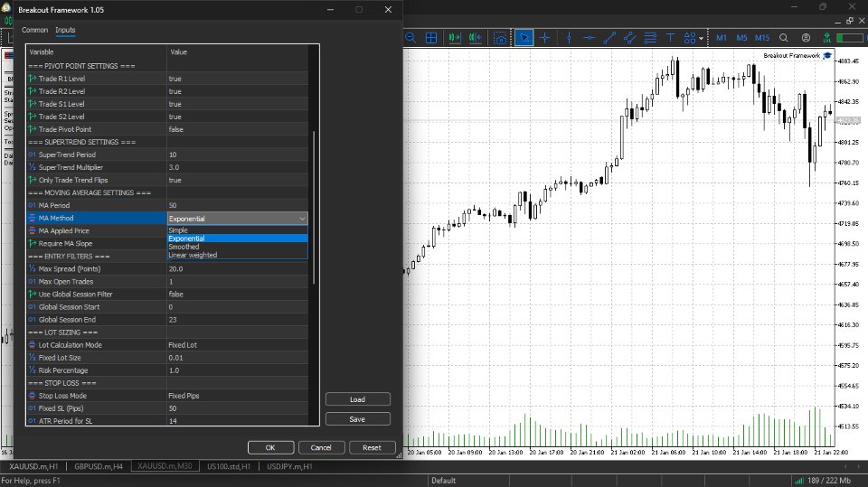Click the connection signal bars icon
This screenshot has width=868, height=487.
tap(798, 481)
